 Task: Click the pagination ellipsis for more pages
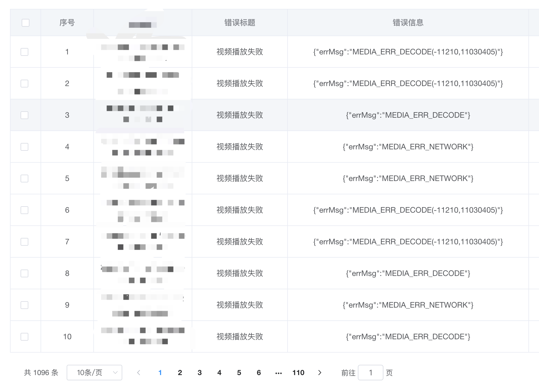pyautogui.click(x=278, y=373)
